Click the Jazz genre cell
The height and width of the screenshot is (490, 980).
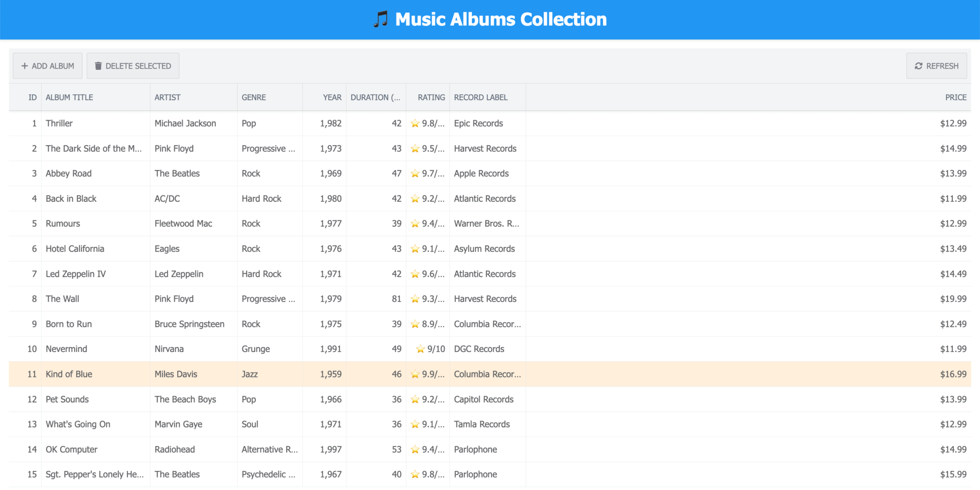270,374
